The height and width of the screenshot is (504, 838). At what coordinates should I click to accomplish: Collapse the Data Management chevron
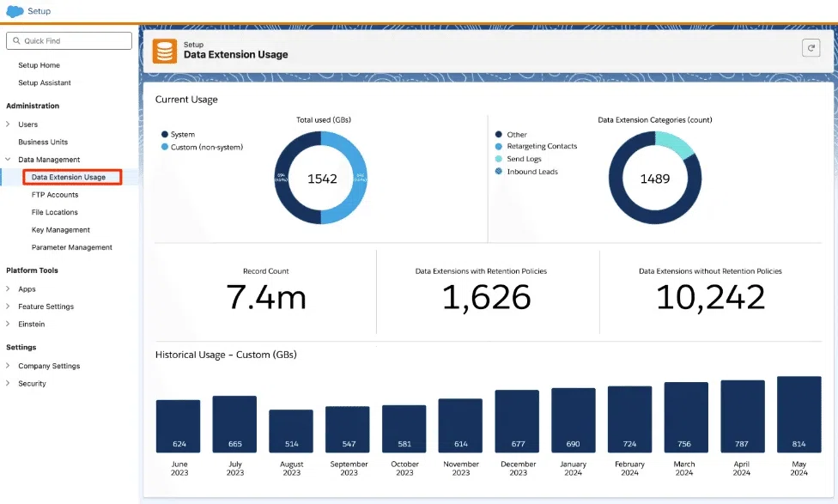(x=8, y=159)
